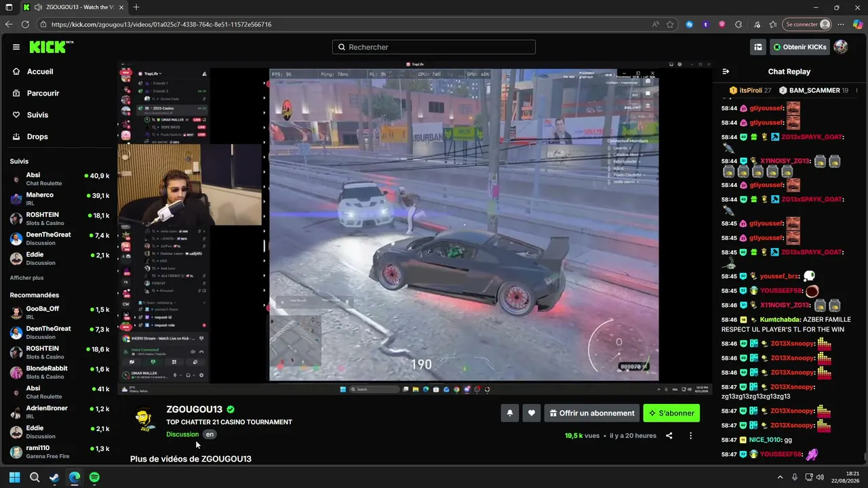868x488 pixels.
Task: Open the Kick hamburger sidebar menu
Action: pyautogui.click(x=16, y=47)
